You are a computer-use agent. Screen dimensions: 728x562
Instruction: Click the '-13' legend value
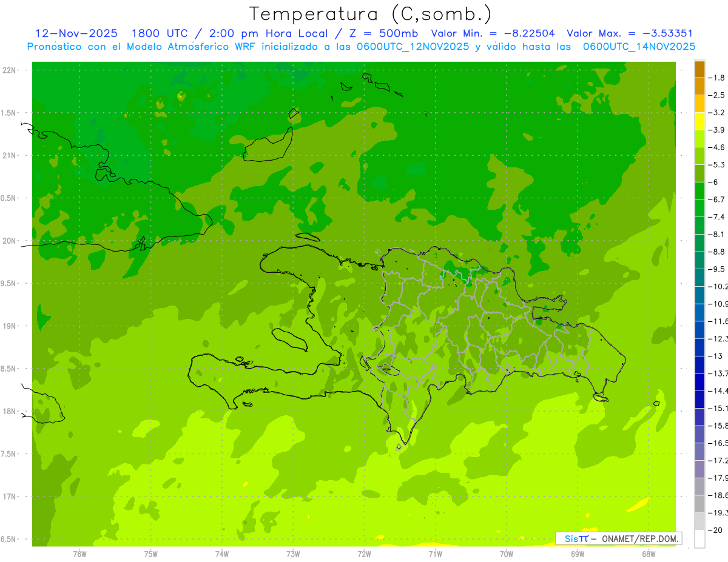pyautogui.click(x=716, y=356)
